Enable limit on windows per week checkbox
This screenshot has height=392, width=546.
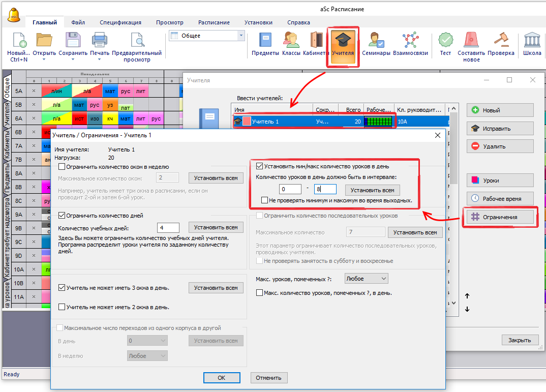point(62,166)
